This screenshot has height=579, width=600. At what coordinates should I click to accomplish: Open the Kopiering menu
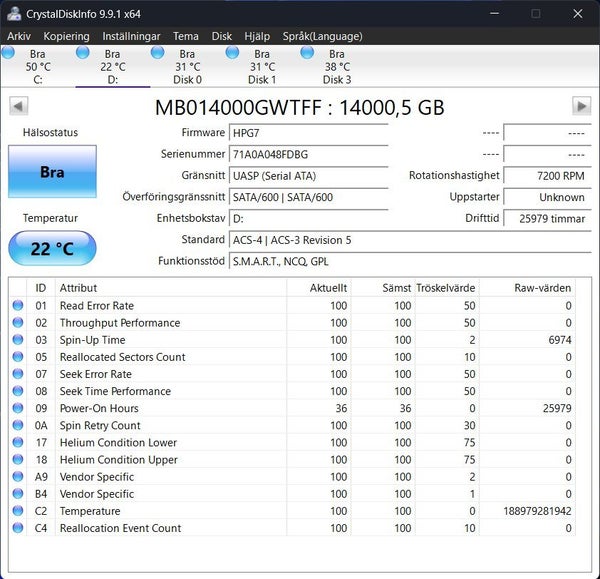pos(66,36)
